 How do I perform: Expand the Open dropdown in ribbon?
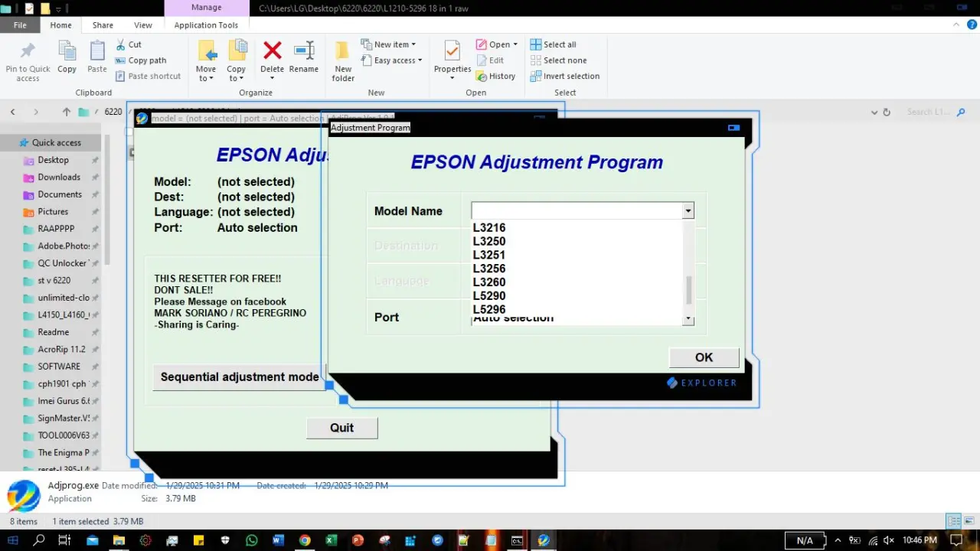[x=515, y=44]
